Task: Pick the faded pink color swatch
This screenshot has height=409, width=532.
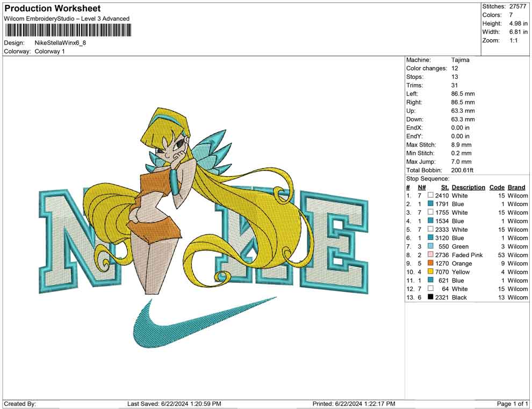Action: click(x=430, y=255)
